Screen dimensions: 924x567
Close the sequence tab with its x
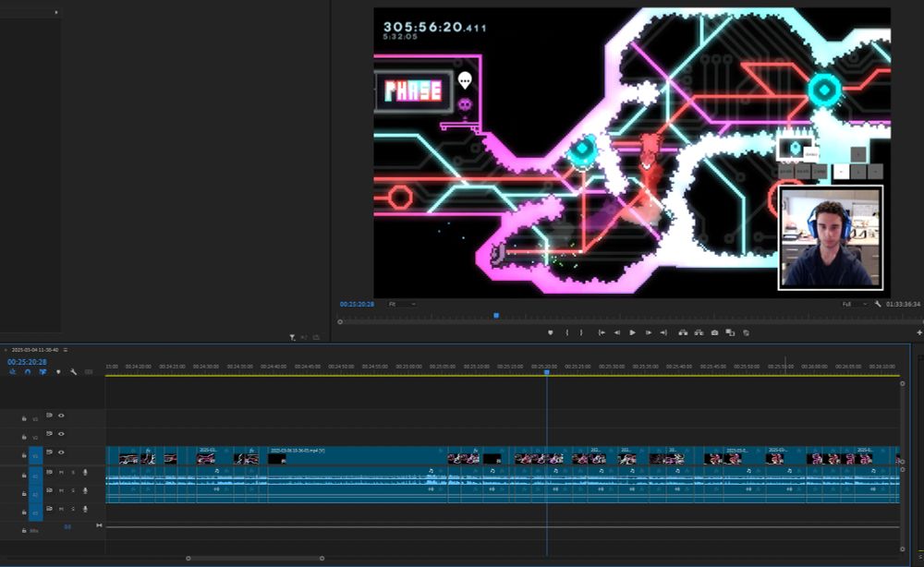point(6,350)
